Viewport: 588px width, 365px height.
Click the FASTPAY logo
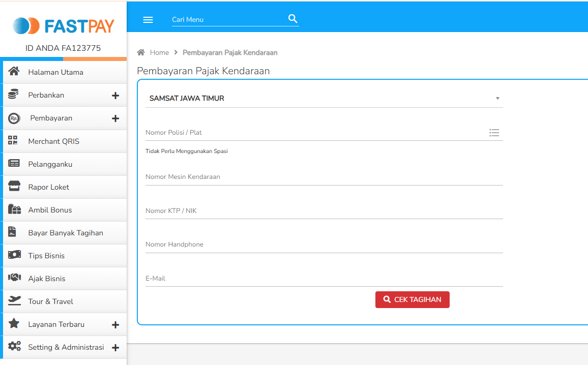pos(63,25)
